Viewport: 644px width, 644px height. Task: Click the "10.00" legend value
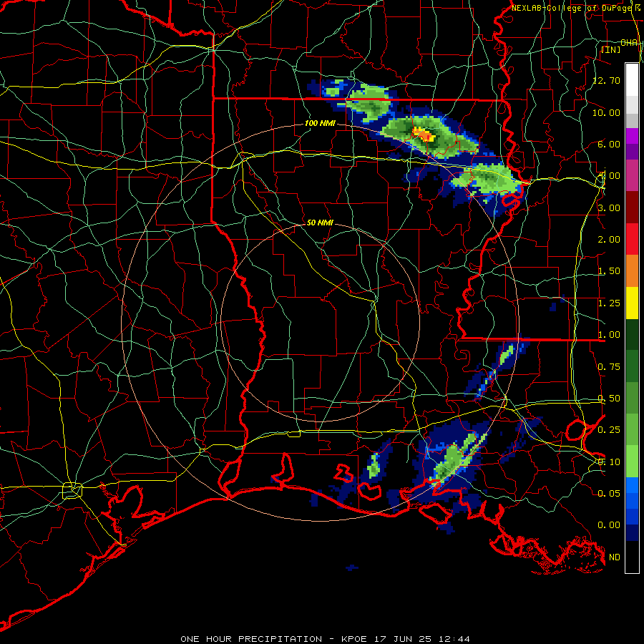[607, 112]
